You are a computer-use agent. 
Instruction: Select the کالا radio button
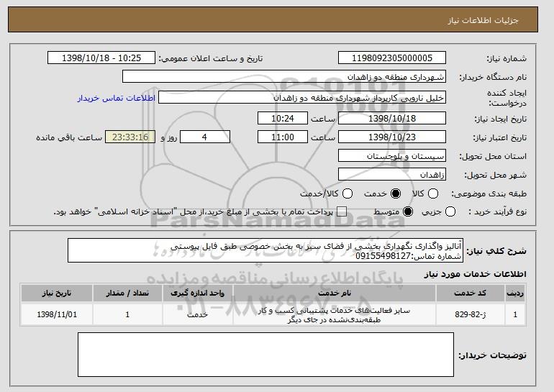(x=433, y=193)
